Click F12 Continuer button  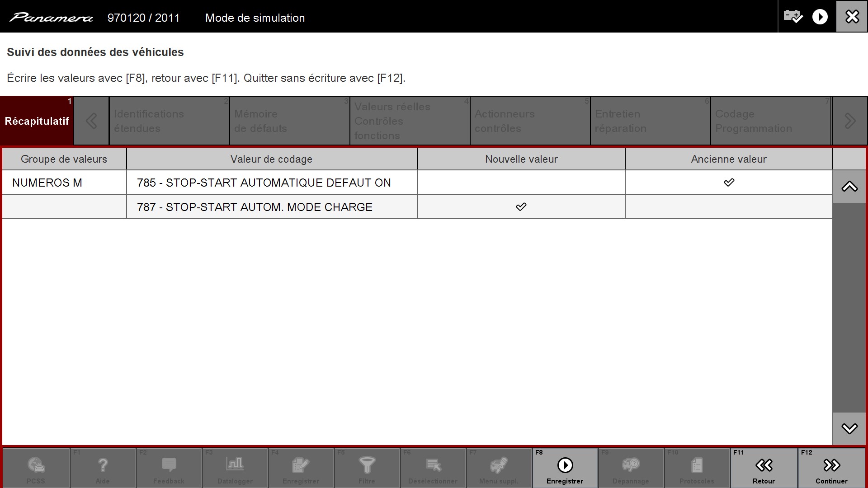tap(831, 468)
